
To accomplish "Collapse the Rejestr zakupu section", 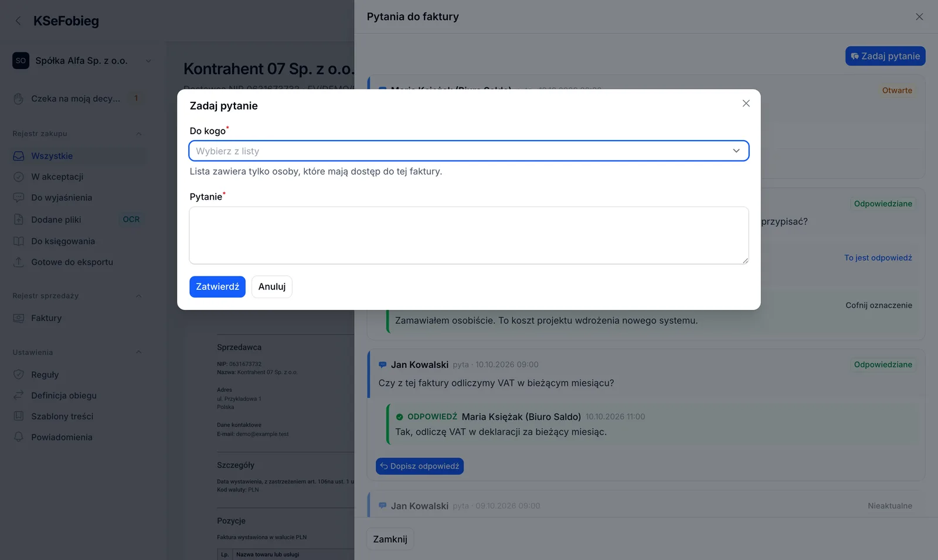I will click(x=139, y=134).
